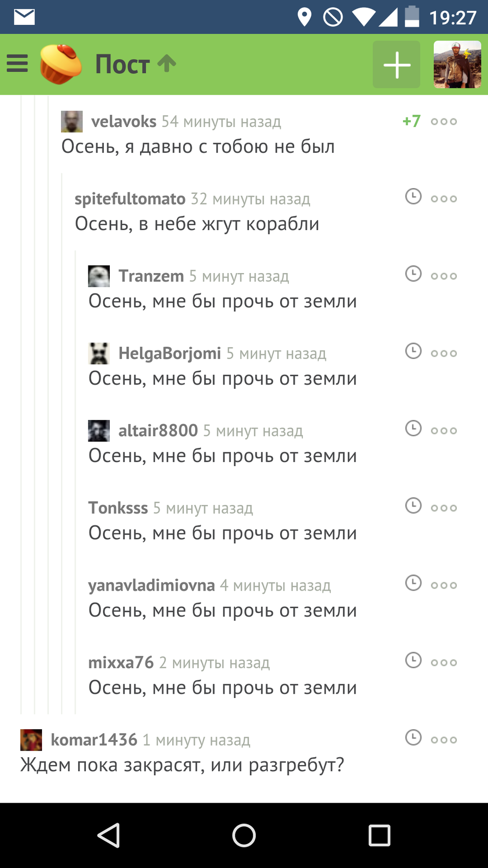Screen dimensions: 488x868
Task: Tap clock icon on HelgaBorjomi comment
Action: pos(413,351)
